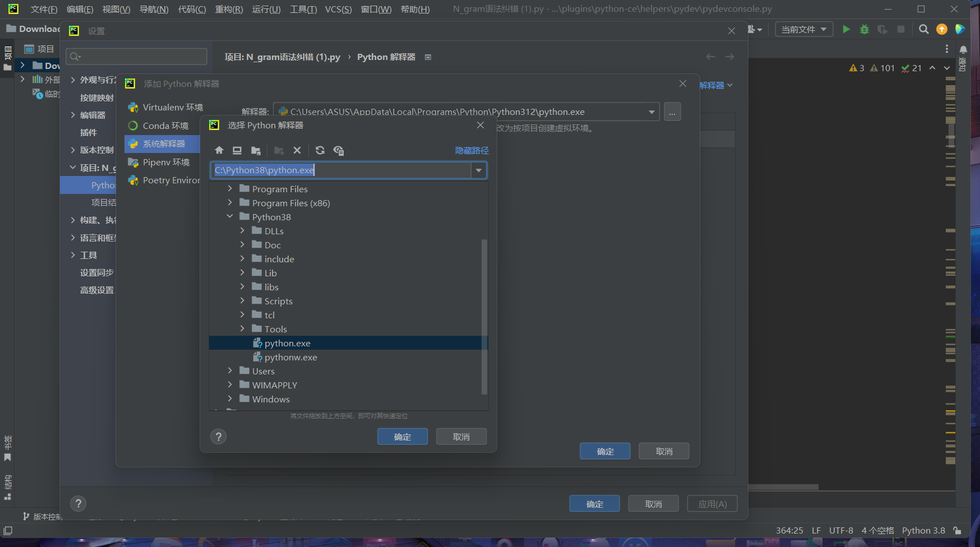Open 编辑(E) menu
The image size is (980, 547).
[x=80, y=9]
